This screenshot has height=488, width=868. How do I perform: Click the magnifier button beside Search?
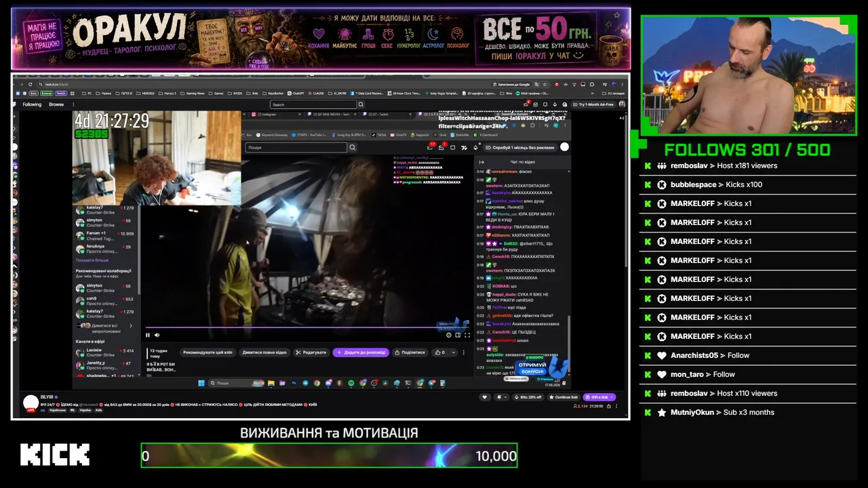(361, 104)
